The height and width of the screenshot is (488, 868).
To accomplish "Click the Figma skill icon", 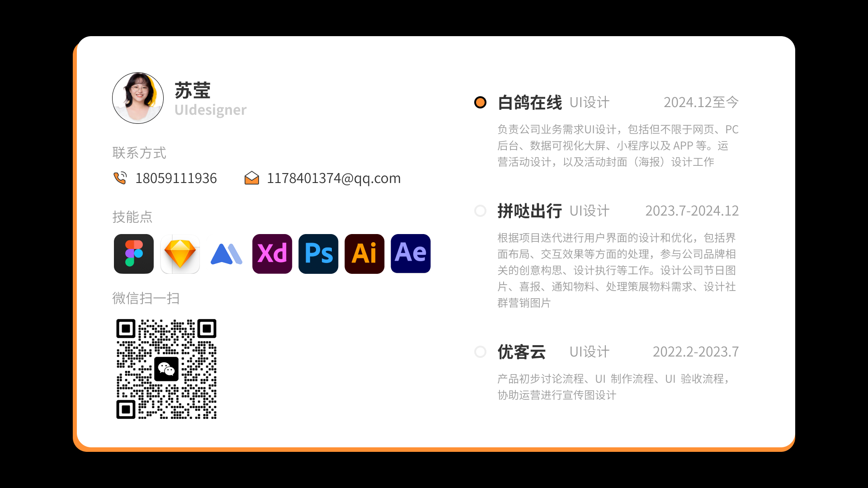I will 134,254.
